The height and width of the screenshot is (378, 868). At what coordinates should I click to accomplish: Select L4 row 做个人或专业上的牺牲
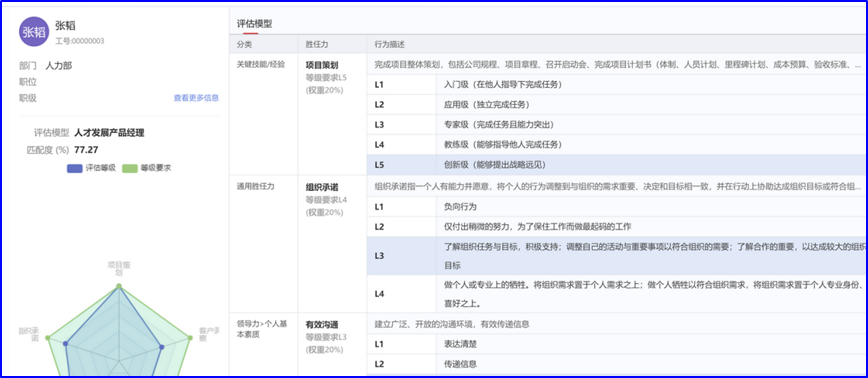click(x=617, y=294)
